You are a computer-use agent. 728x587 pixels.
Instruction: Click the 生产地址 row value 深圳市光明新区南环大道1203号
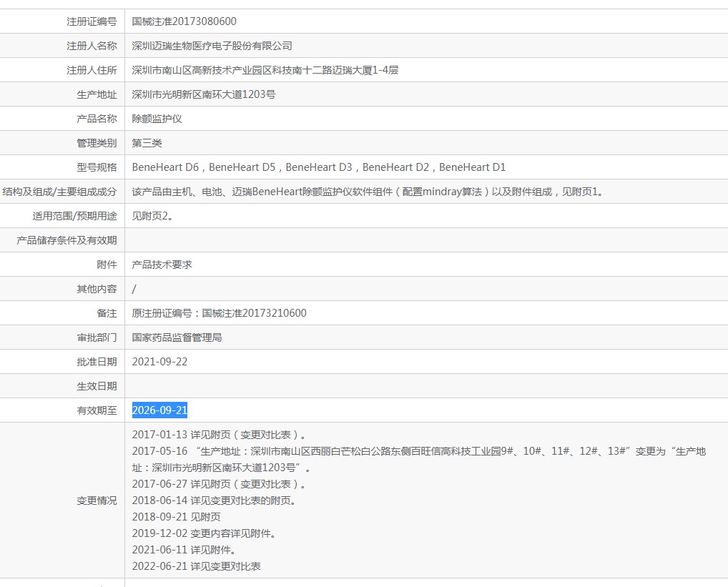click(203, 94)
